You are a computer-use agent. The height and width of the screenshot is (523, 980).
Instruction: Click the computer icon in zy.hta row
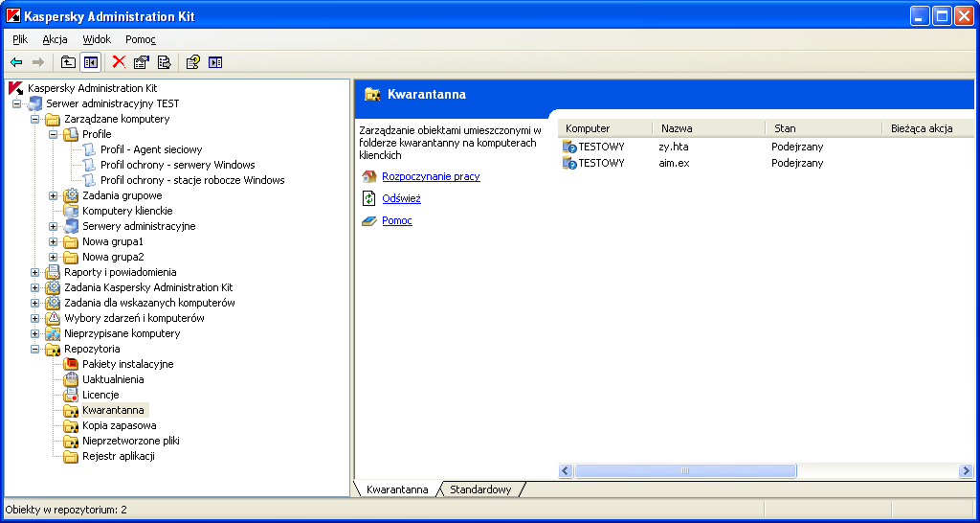[x=568, y=147]
